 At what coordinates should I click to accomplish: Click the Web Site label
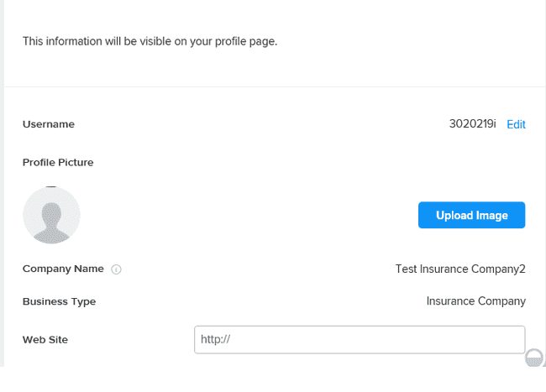(x=45, y=340)
